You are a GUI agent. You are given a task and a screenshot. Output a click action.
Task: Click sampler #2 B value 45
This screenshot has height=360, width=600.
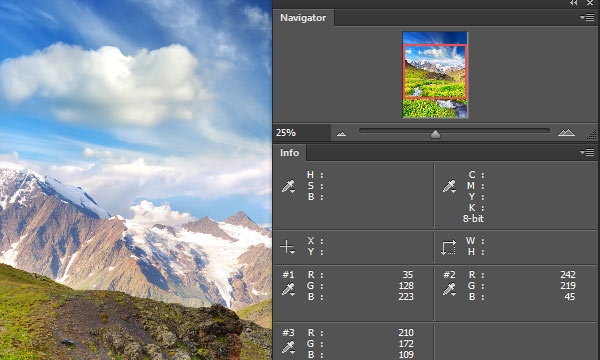(570, 297)
